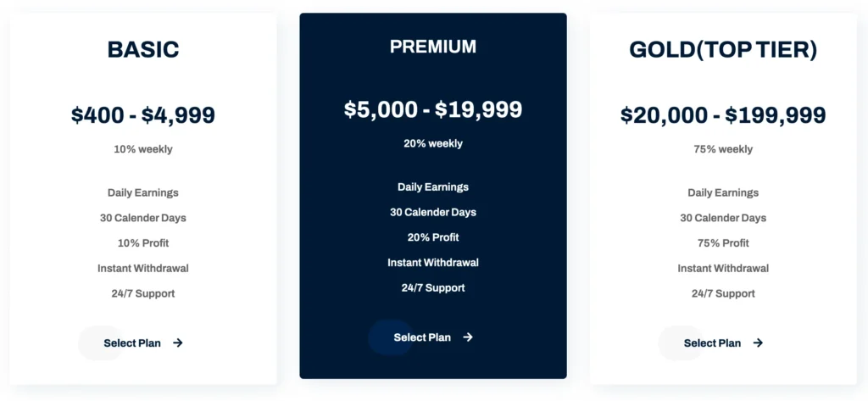Click the 10% weekly label
Screen dimensions: 868x401
point(143,149)
